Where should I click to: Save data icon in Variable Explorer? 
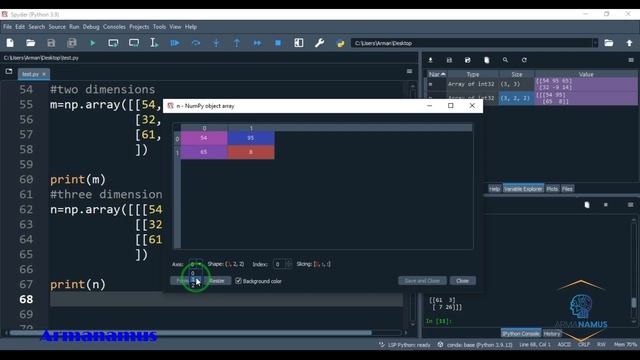tap(449, 60)
